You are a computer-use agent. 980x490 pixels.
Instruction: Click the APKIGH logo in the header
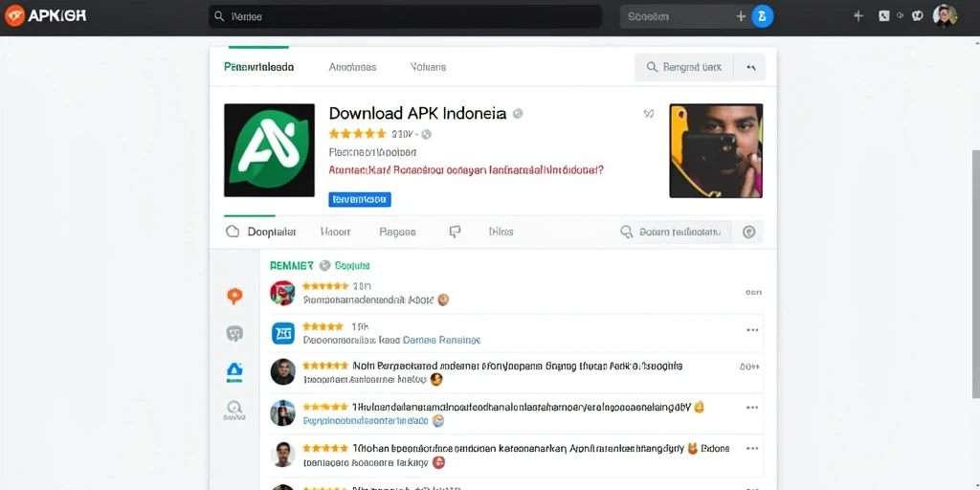(45, 15)
